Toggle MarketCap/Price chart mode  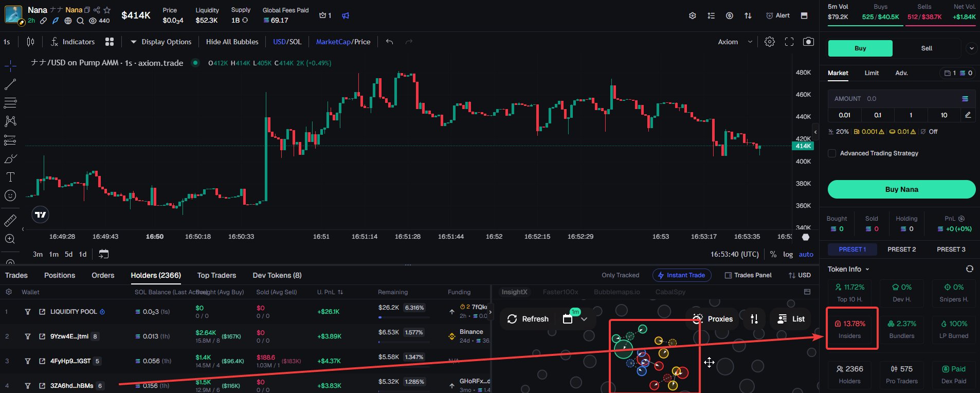(x=343, y=42)
